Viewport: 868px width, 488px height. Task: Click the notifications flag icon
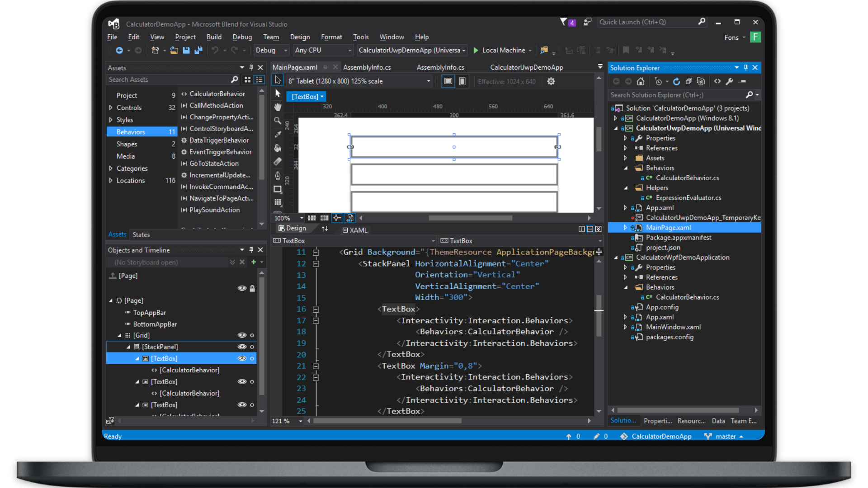[567, 22]
